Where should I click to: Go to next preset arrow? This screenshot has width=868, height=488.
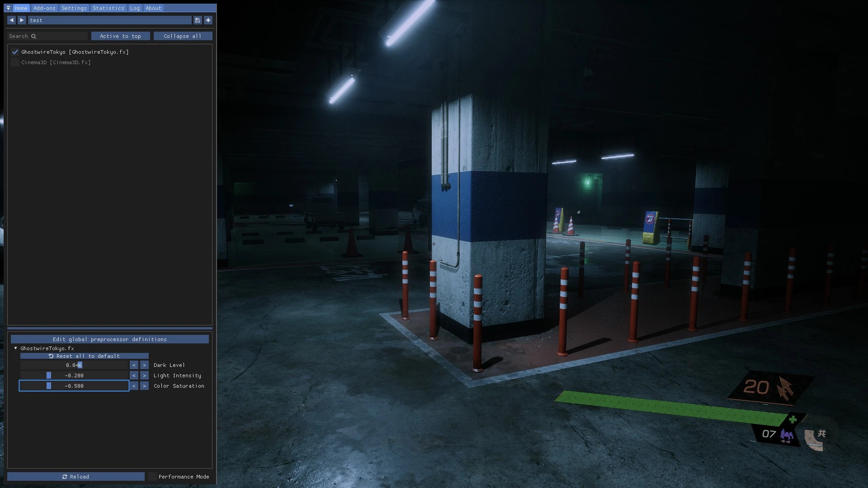point(22,20)
